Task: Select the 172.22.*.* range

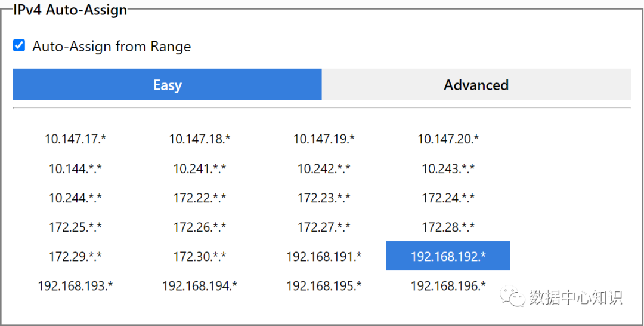Action: 200,198
